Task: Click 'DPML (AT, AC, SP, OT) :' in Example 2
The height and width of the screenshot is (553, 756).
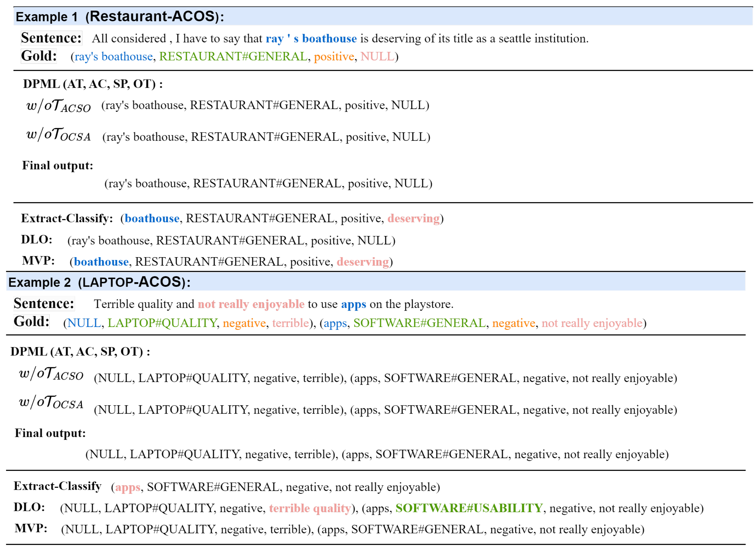Action: tap(80, 352)
